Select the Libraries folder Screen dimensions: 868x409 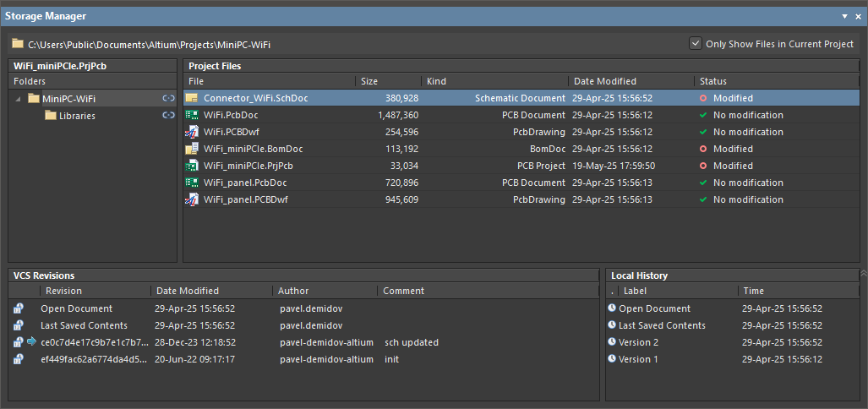point(77,116)
